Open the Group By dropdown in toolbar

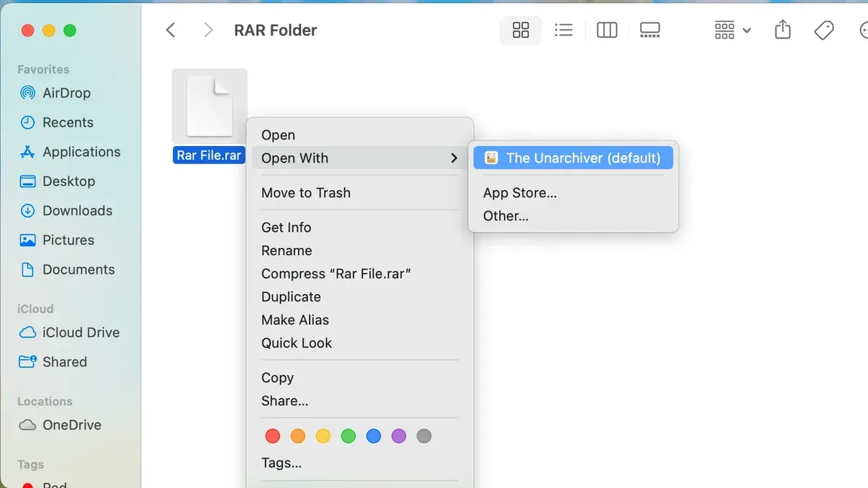(732, 30)
